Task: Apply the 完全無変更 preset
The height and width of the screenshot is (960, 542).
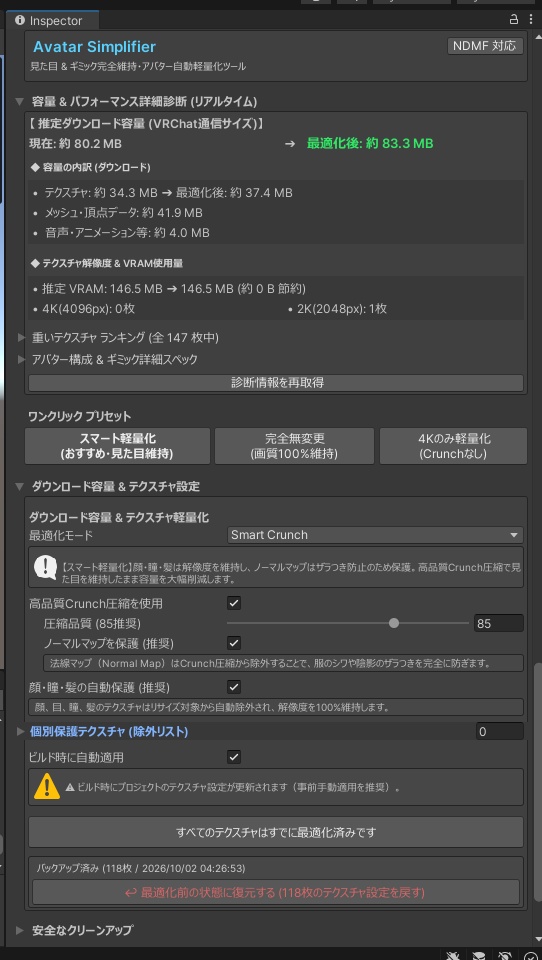Action: pyautogui.click(x=295, y=446)
